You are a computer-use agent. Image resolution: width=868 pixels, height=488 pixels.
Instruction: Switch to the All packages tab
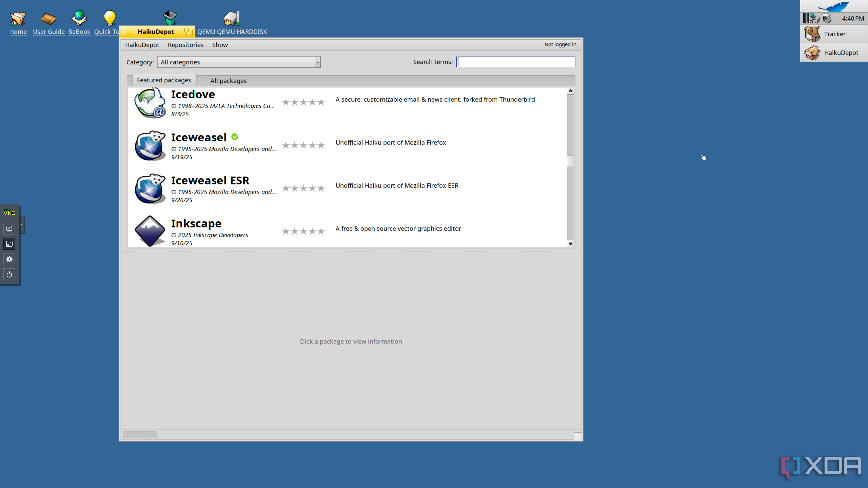pos(229,81)
